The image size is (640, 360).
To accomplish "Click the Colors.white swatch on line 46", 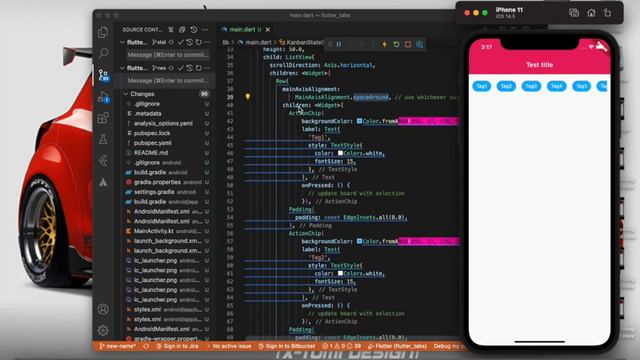I will click(340, 153).
